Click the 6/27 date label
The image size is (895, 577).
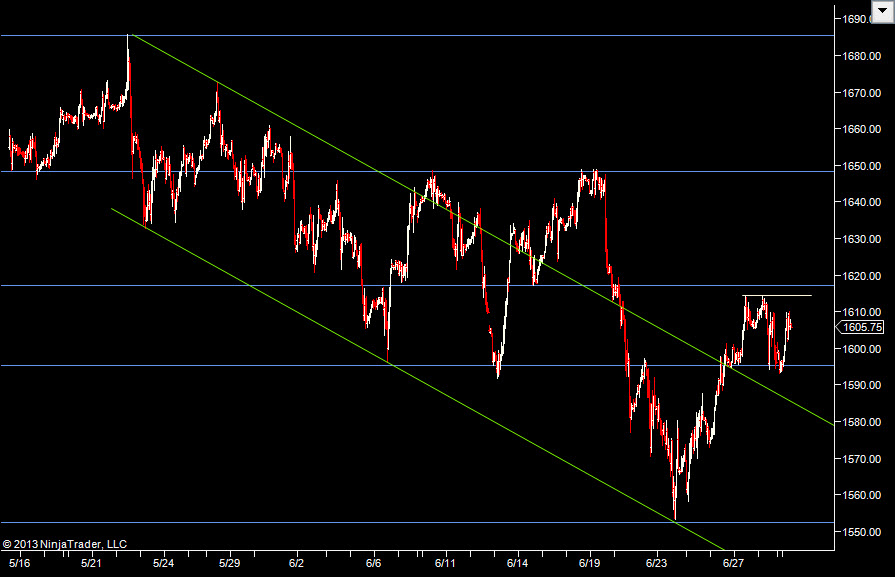(x=733, y=563)
